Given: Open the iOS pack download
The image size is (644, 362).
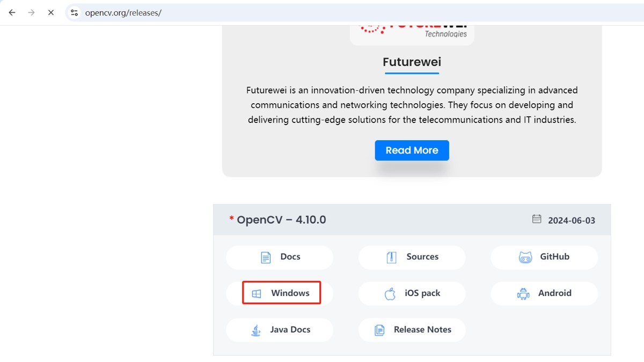Looking at the screenshot, I should click(x=412, y=293).
